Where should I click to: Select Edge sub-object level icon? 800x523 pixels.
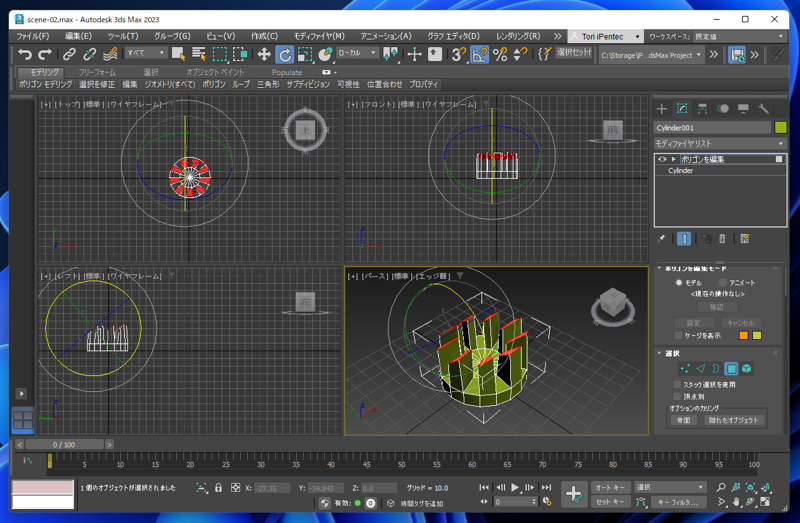(x=701, y=368)
